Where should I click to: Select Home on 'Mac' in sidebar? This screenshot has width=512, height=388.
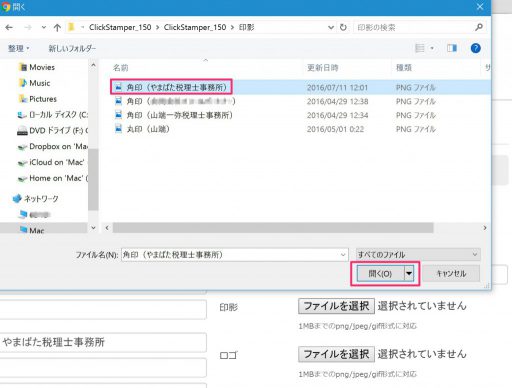[x=52, y=178]
